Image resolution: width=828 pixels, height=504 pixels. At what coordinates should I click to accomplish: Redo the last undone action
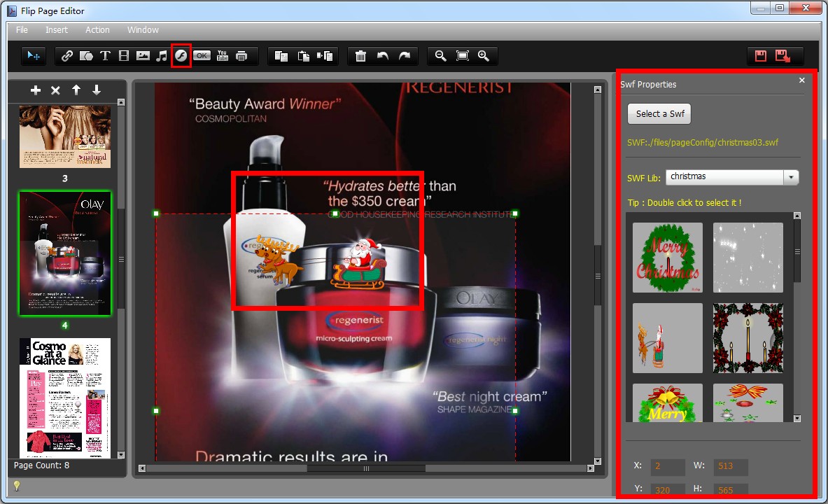(405, 55)
